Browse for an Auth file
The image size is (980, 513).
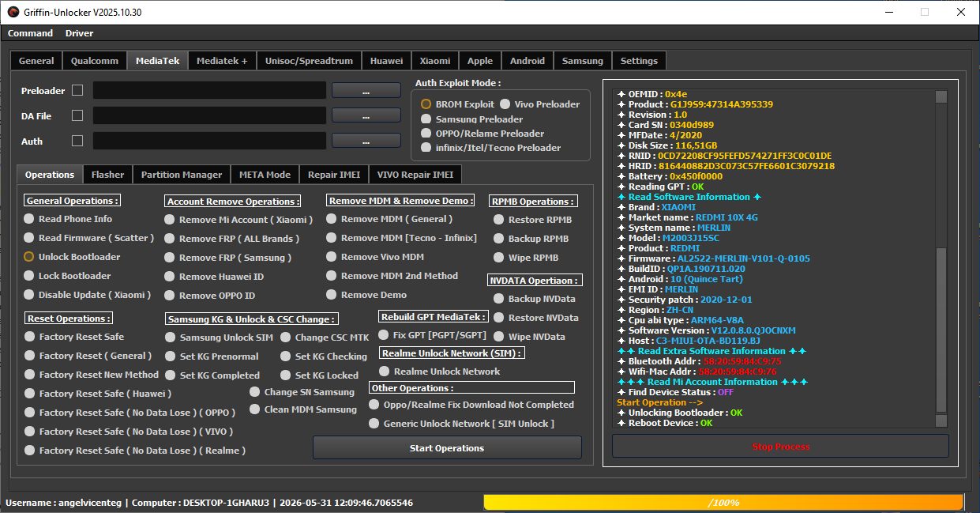pos(366,141)
